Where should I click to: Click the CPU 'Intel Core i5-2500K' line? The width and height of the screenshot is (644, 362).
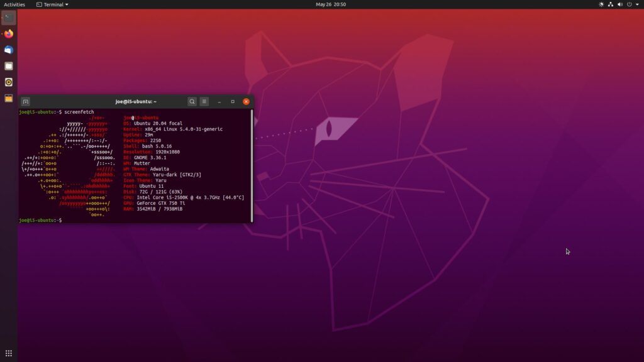click(x=184, y=197)
